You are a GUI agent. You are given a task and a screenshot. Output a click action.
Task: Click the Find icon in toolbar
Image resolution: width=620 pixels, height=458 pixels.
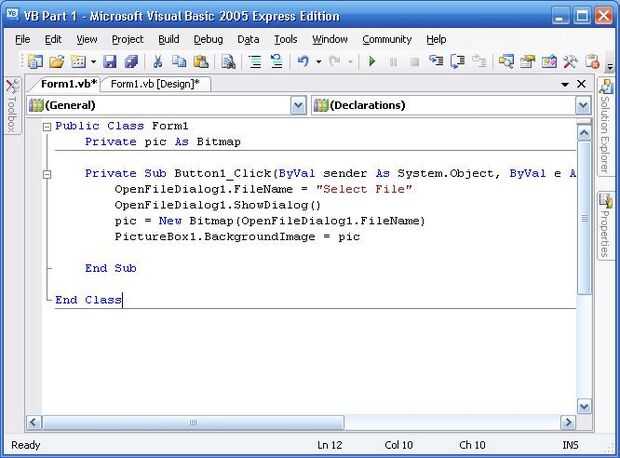pos(228,62)
